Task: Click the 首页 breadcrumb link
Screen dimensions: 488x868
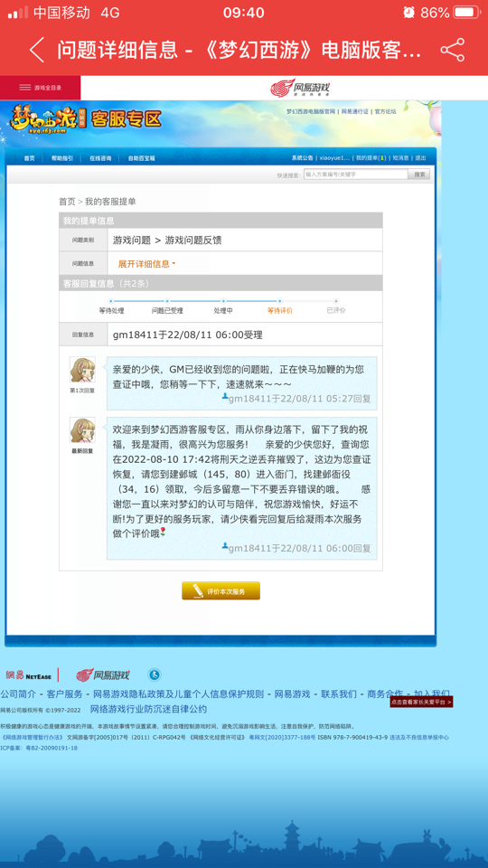Action: [x=67, y=202]
